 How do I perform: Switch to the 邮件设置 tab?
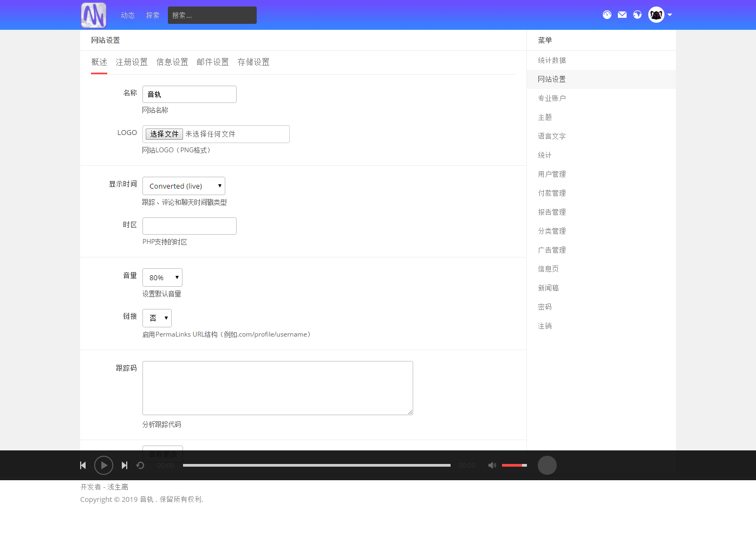(213, 62)
